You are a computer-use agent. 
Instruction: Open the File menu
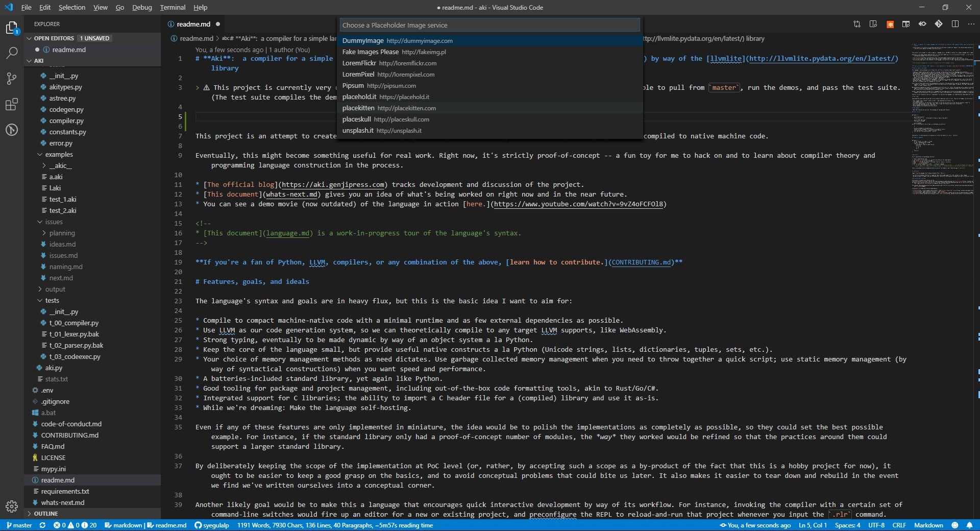[26, 7]
